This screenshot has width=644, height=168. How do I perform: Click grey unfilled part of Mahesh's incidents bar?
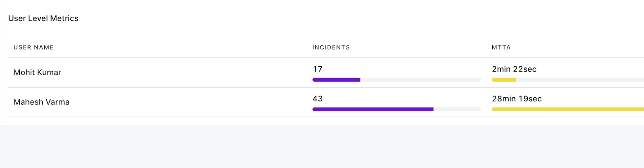457,109
